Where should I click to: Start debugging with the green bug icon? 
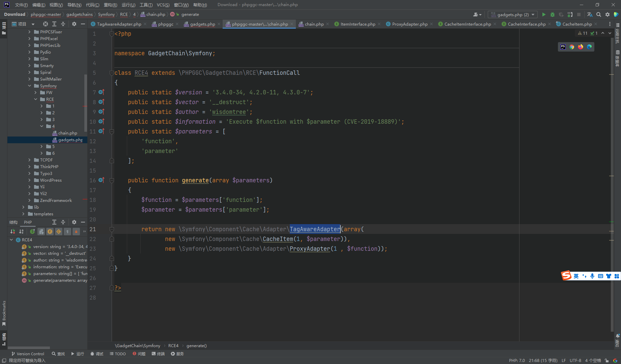tap(553, 14)
